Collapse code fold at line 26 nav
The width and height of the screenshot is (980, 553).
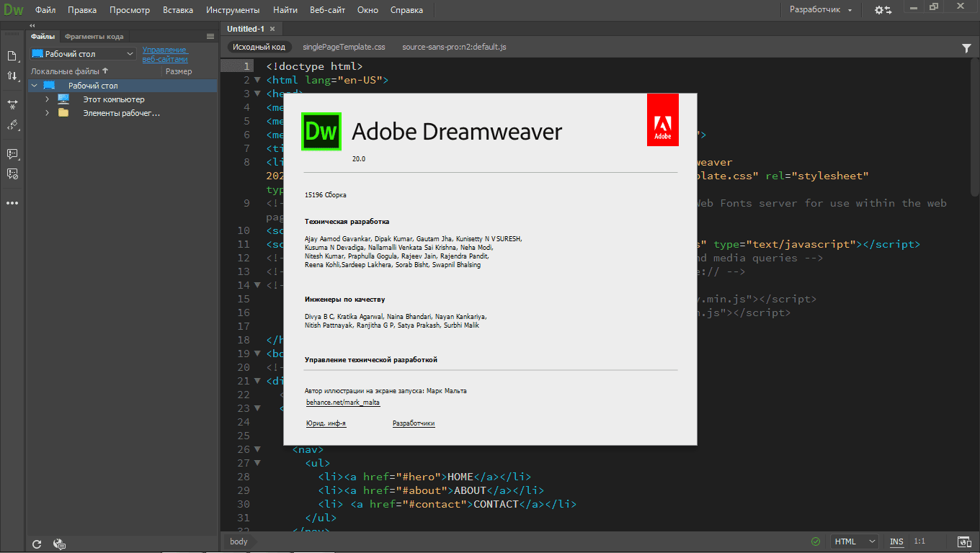tap(258, 449)
